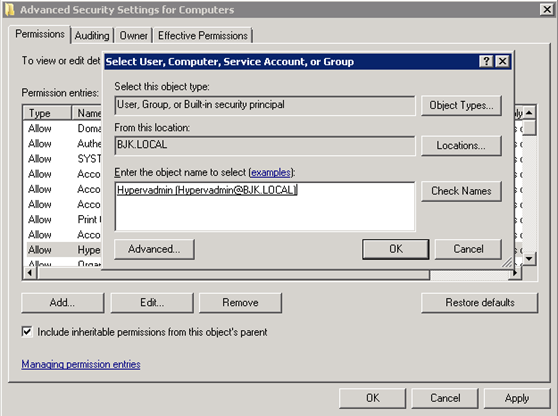This screenshot has width=558, height=416.
Task: Close the Select User dialog
Action: (502, 62)
